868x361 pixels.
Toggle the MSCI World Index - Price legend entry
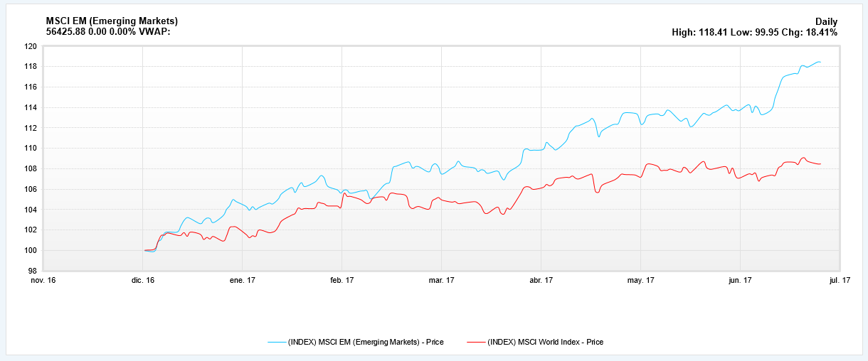pyautogui.click(x=545, y=343)
